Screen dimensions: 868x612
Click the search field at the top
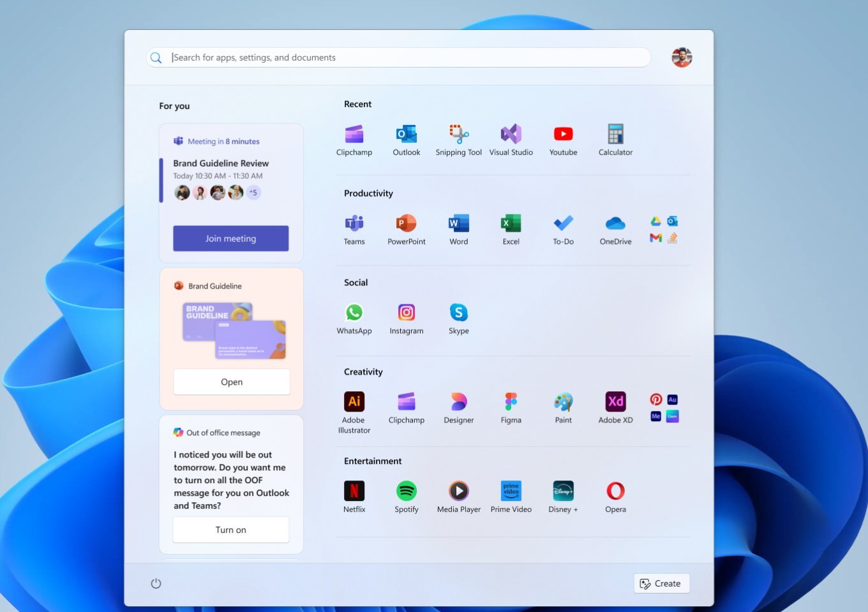click(x=396, y=57)
